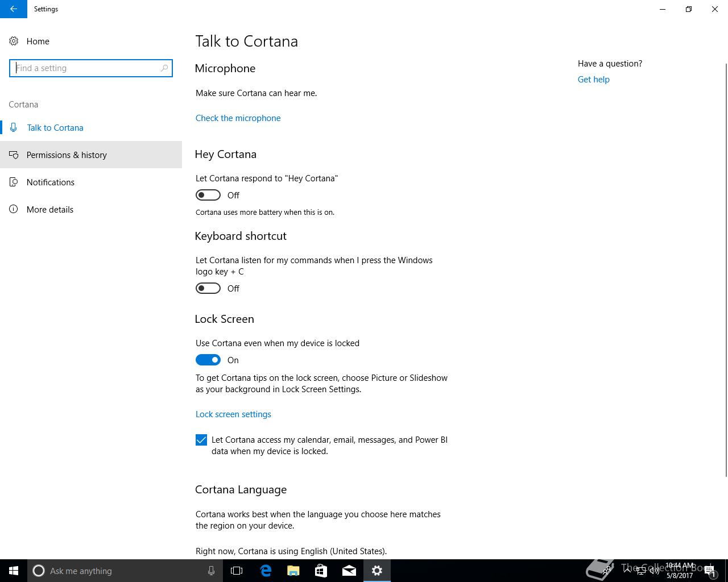Click the Keyboard shortcut heading
Screen dimensions: 728x582
tap(241, 236)
